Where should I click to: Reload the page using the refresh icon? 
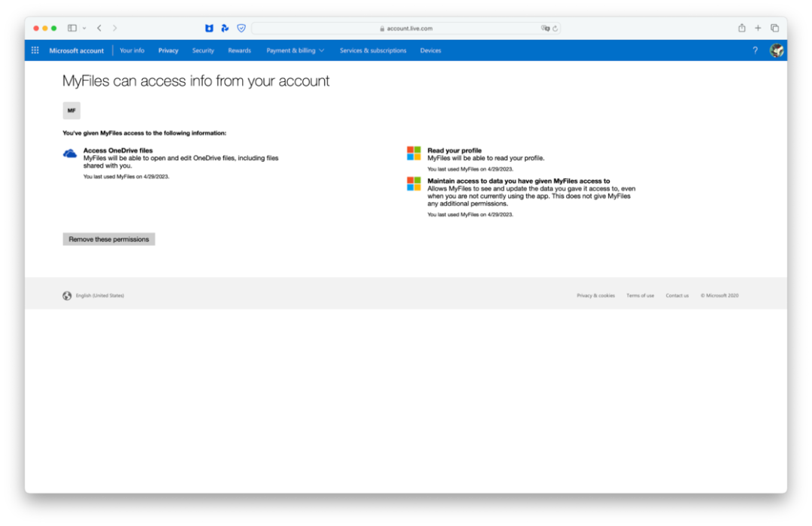[x=555, y=29]
